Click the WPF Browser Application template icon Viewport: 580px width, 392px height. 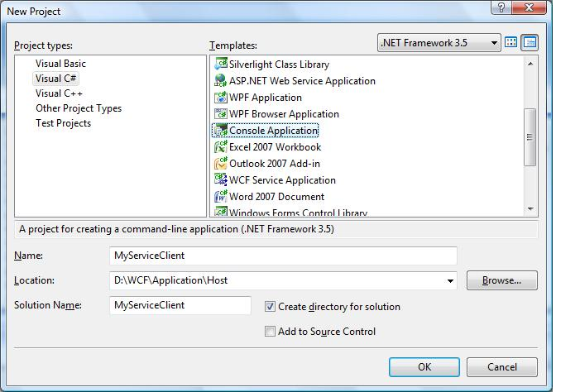(x=220, y=114)
